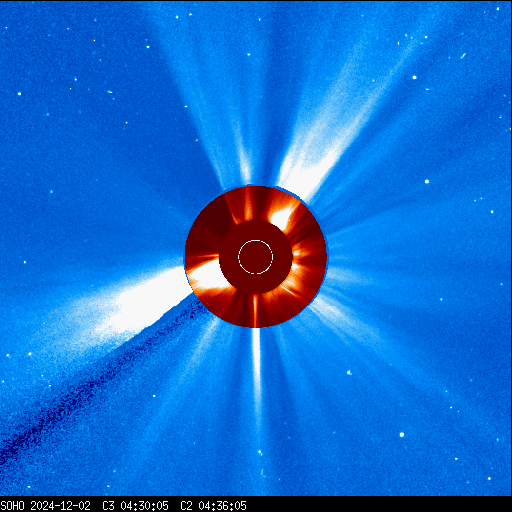The height and width of the screenshot is (512, 512).
Task: Click the bright star right of the occulter
Action: (x=427, y=182)
